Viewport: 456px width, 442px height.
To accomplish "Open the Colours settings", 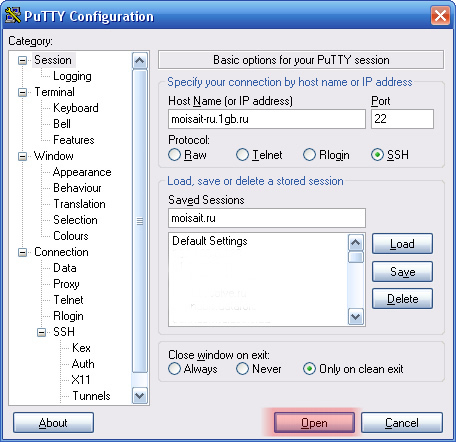I will (71, 236).
